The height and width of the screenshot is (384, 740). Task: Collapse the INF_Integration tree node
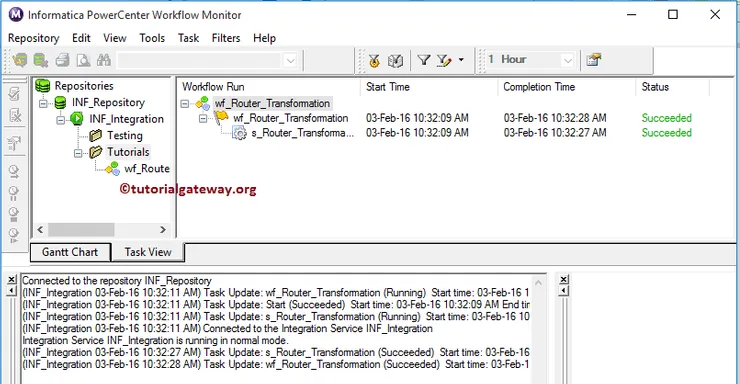(61, 119)
